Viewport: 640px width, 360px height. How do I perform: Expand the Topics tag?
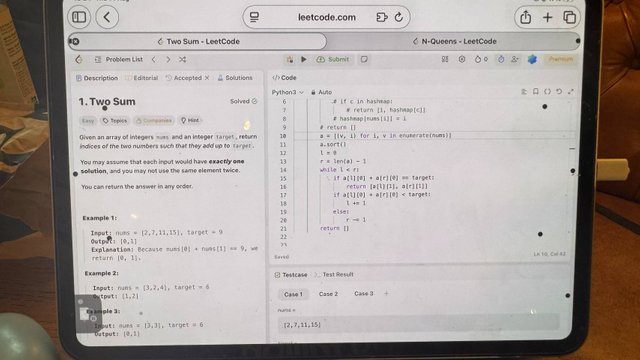(115, 120)
